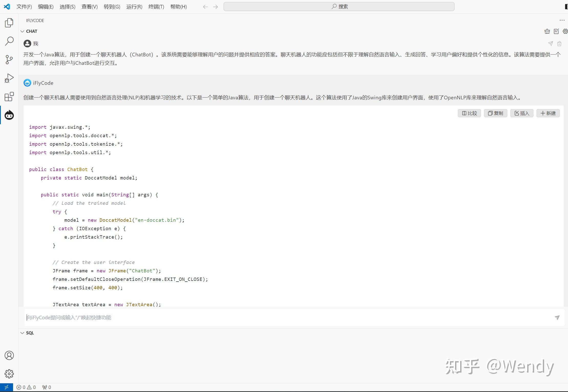Viewport: 568px width, 392px height.
Task: Open the Search view
Action: (x=9, y=41)
